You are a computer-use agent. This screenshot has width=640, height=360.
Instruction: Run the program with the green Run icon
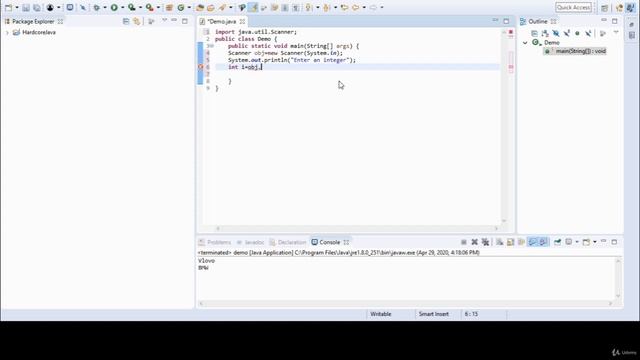[x=114, y=7]
